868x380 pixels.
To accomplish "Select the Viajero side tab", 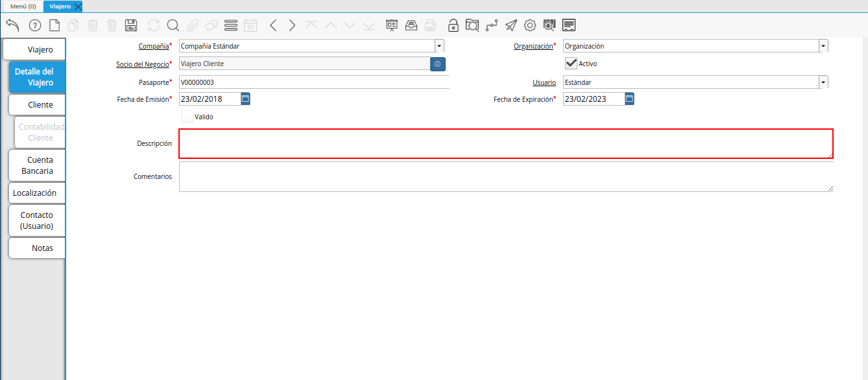I will point(34,49).
